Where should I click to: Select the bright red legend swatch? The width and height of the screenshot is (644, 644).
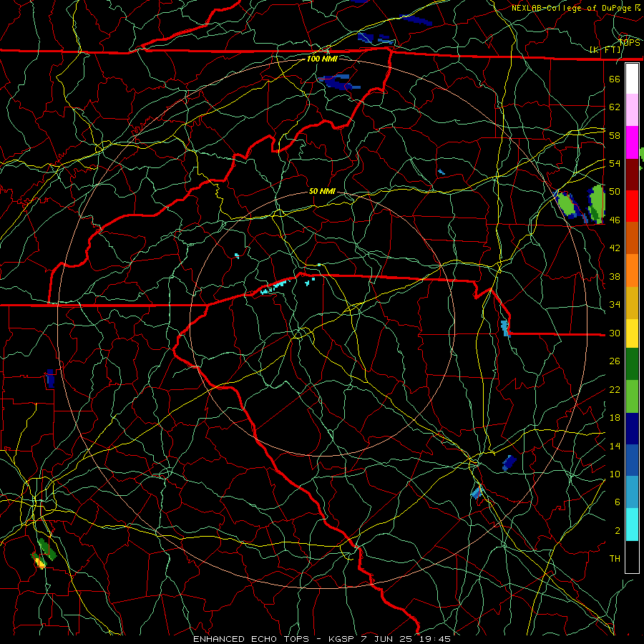[x=632, y=207]
